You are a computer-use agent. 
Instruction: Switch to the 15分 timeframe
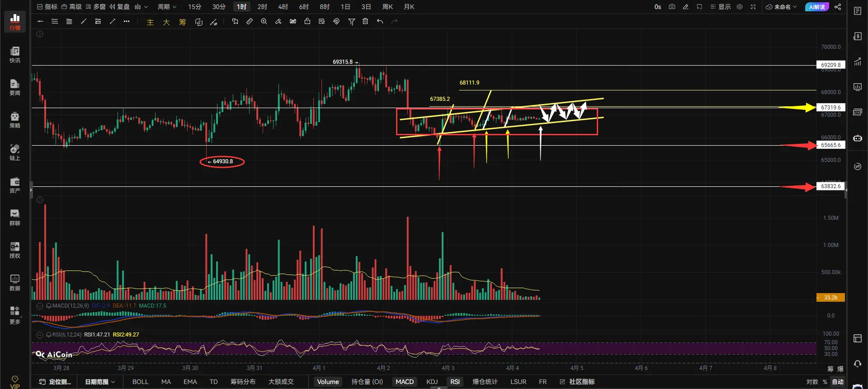pos(195,7)
